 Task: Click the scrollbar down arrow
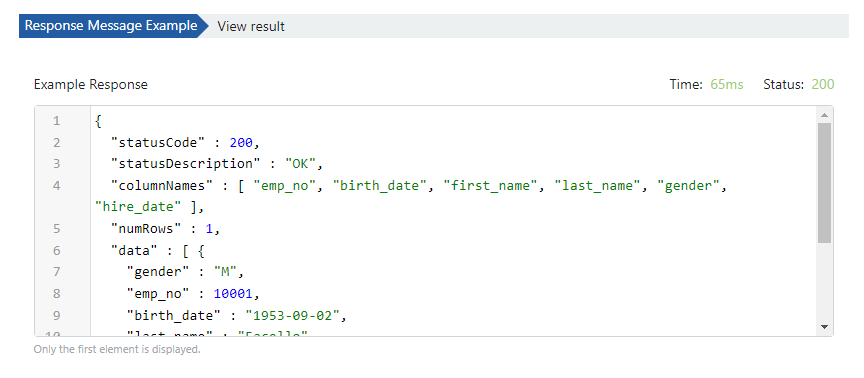(824, 327)
